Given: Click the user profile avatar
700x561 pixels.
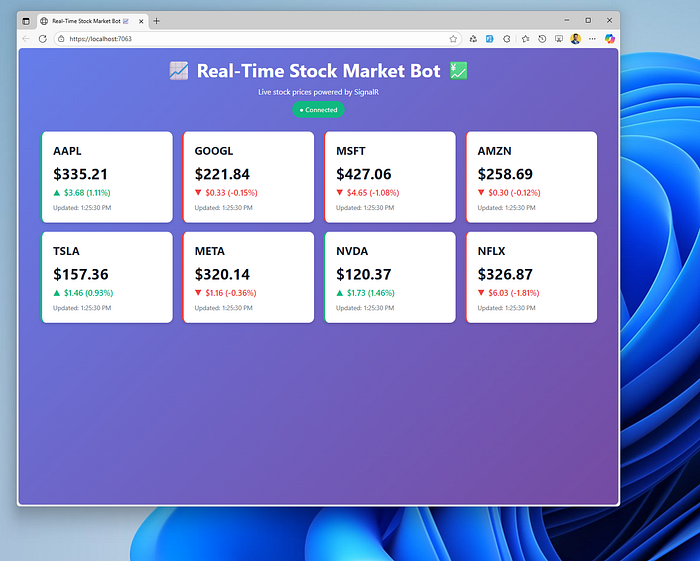Looking at the screenshot, I should [x=576, y=38].
